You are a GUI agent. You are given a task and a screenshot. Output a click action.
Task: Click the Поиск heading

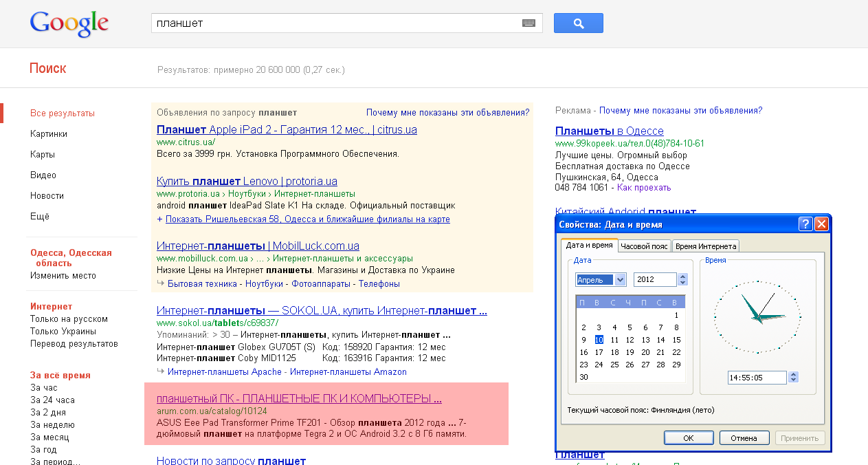(x=48, y=68)
